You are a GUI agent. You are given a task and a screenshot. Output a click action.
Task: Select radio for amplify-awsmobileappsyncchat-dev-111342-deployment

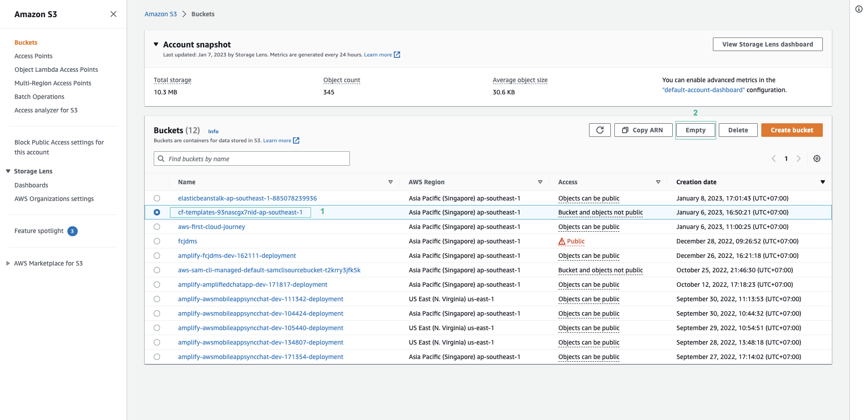[157, 299]
